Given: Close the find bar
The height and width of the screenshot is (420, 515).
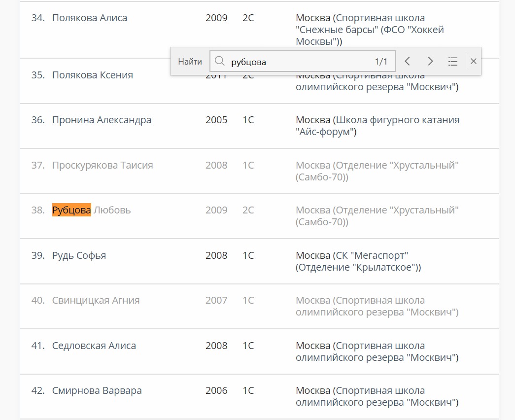Looking at the screenshot, I should 474,61.
